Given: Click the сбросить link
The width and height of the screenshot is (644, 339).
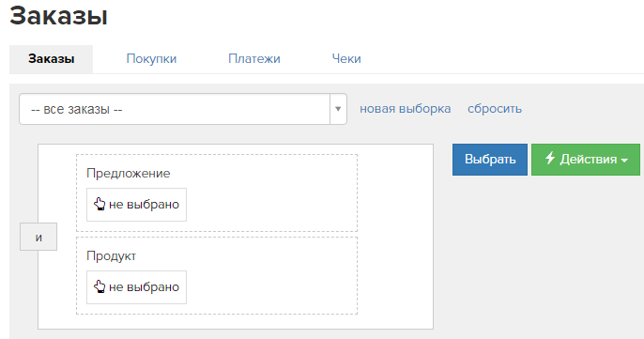Looking at the screenshot, I should [x=495, y=109].
